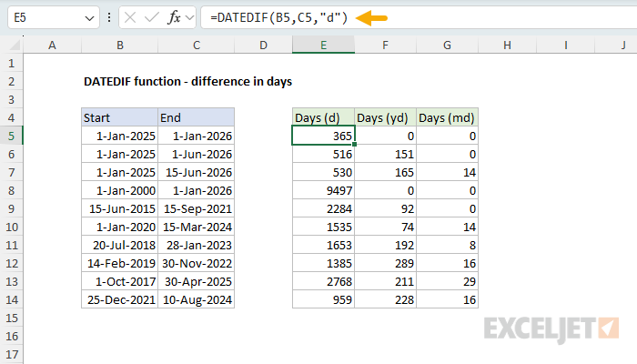
Task: Select row 5 header
Action: tap(11, 136)
